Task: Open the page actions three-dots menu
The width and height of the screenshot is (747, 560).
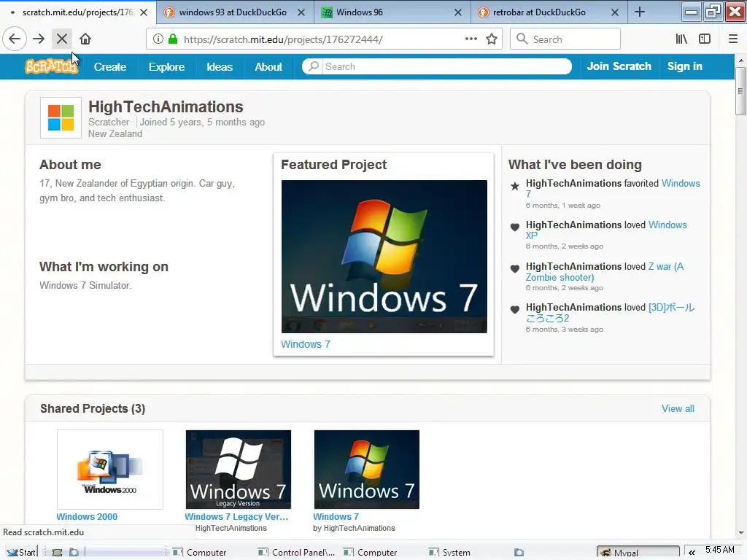Action: click(471, 39)
